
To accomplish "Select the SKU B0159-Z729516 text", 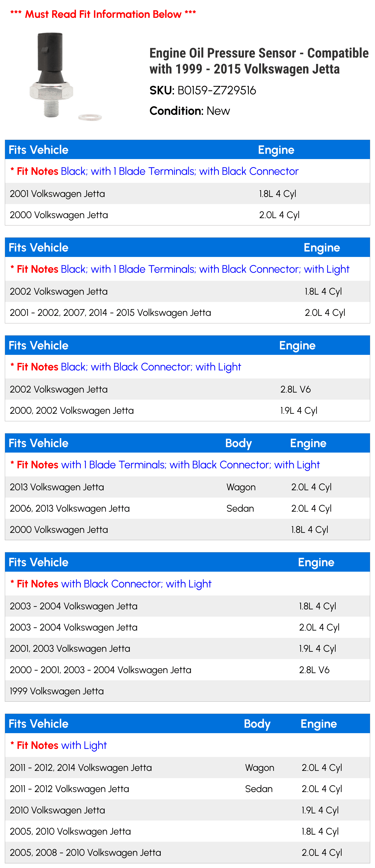I will coord(202,90).
